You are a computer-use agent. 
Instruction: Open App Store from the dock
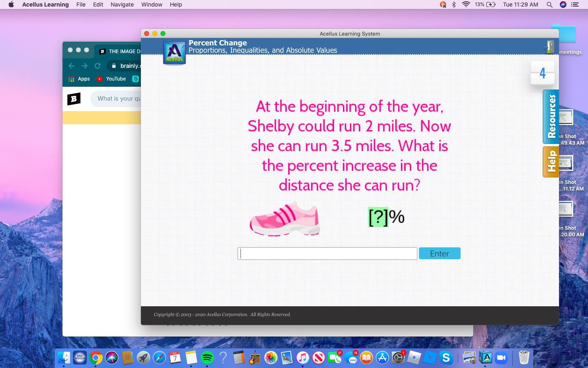tap(382, 358)
